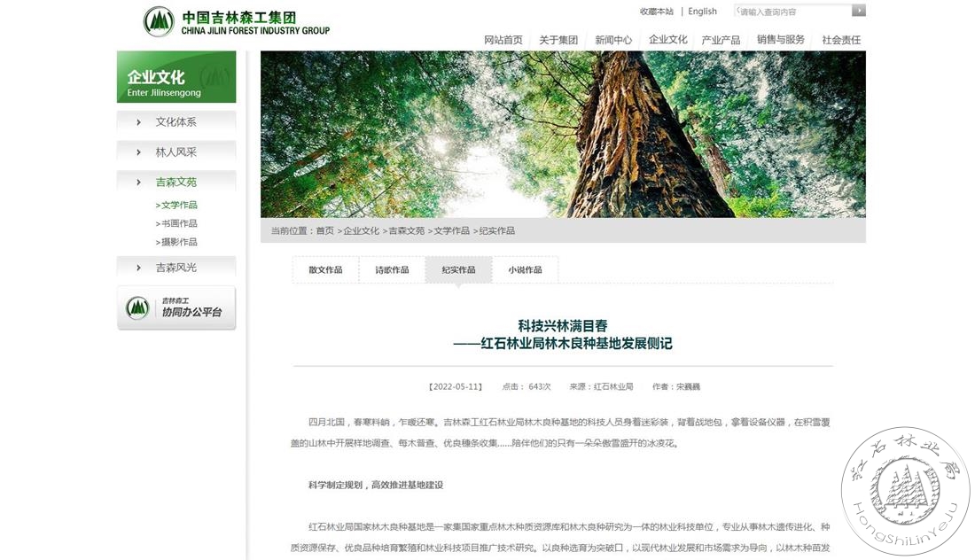Click the subheading 科学制定规划，高效推进基地建设
The width and height of the screenshot is (975, 560).
(x=376, y=485)
